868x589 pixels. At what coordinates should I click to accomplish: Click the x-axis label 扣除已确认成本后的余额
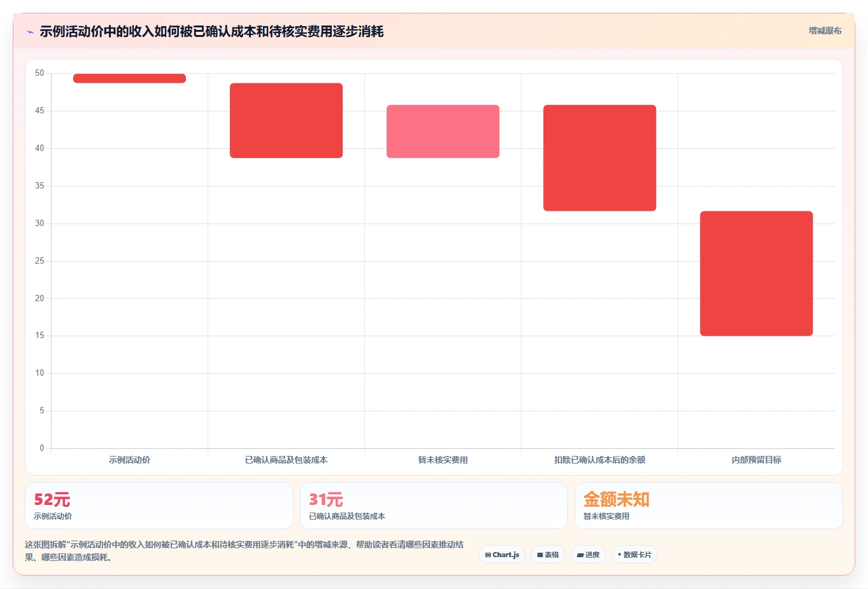point(599,460)
